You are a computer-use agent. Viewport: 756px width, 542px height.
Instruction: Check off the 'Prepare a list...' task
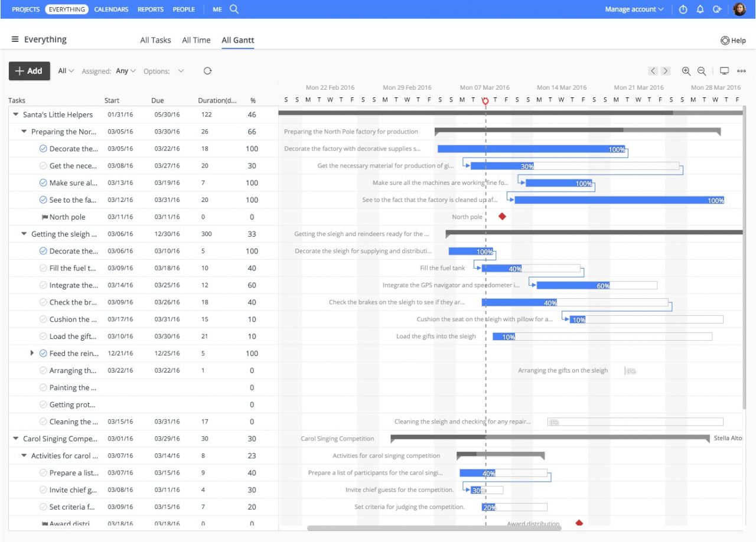44,472
